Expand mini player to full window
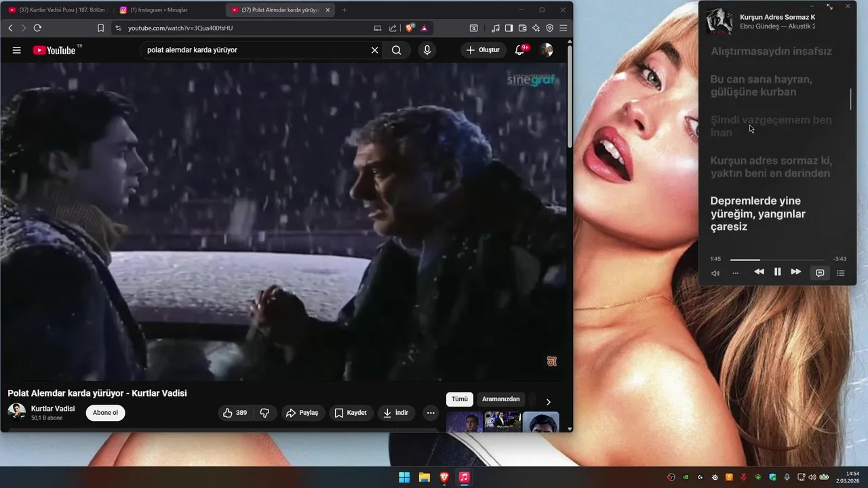This screenshot has height=488, width=868. 829,7
